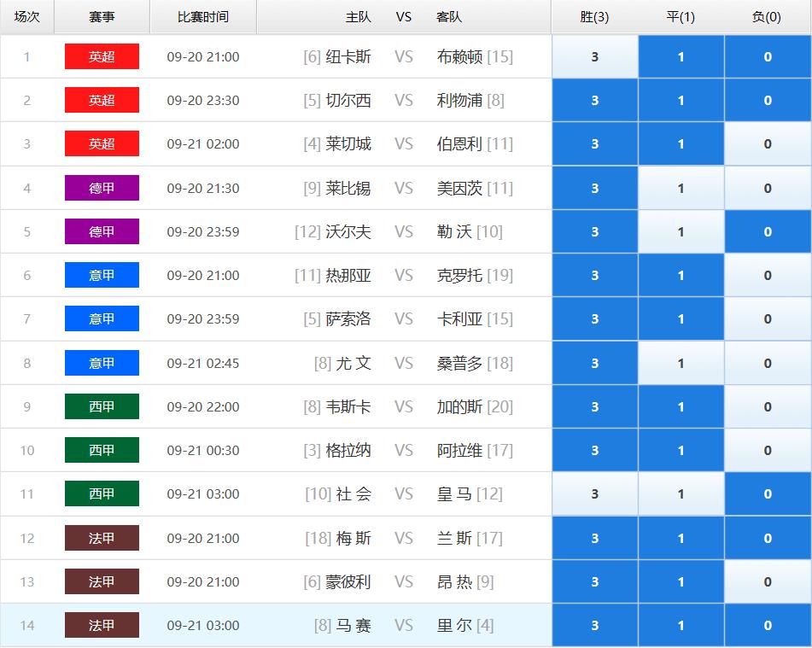Screen dimensions: 812x648
Task: Toggle draw (1) for 纽卡斯 vs 布赖顿
Action: (x=681, y=56)
